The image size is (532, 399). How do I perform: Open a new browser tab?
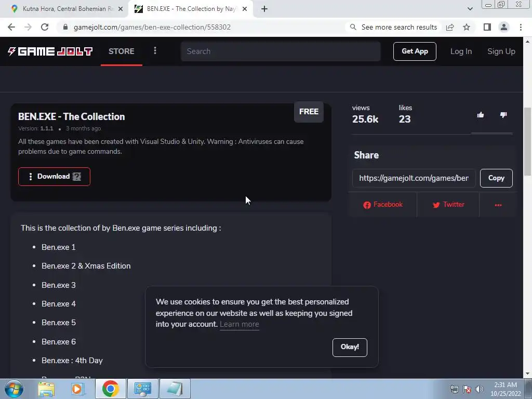pos(264,9)
